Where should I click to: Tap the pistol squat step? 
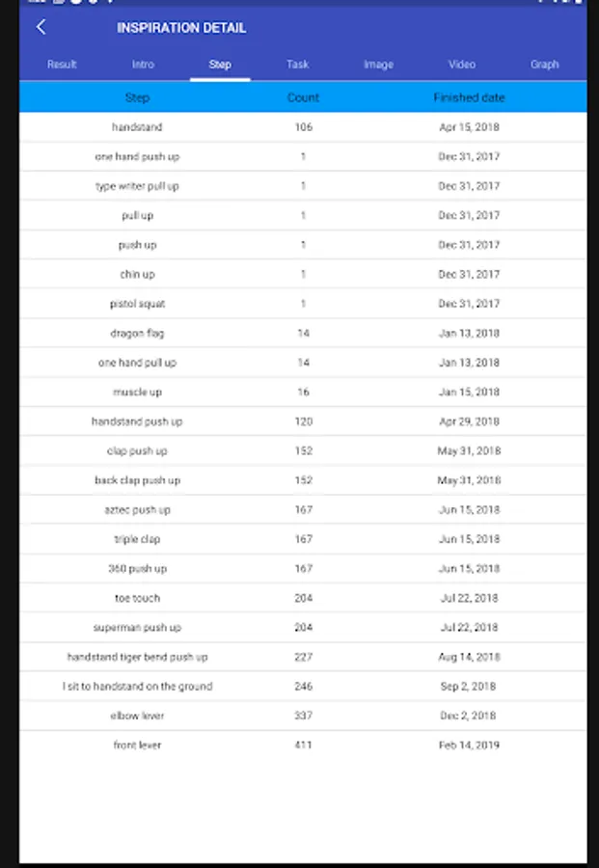(137, 304)
